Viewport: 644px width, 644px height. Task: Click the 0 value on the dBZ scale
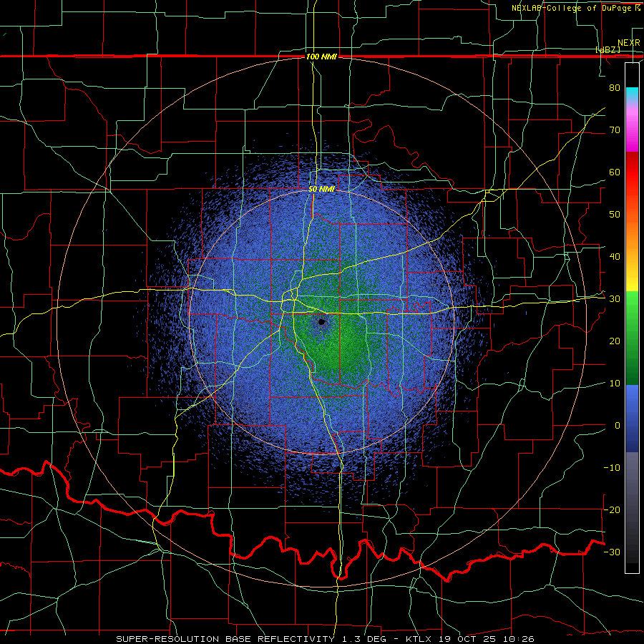pos(618,426)
